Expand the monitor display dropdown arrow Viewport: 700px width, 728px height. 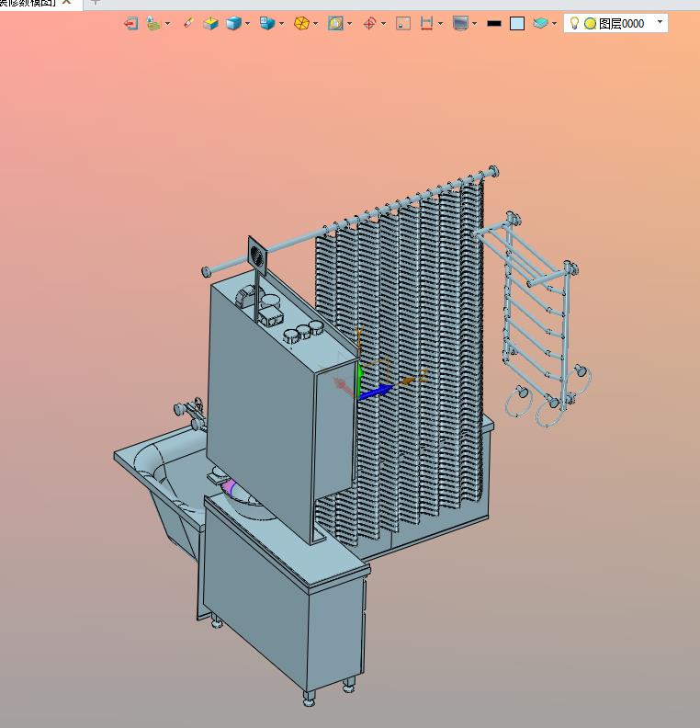tap(475, 23)
